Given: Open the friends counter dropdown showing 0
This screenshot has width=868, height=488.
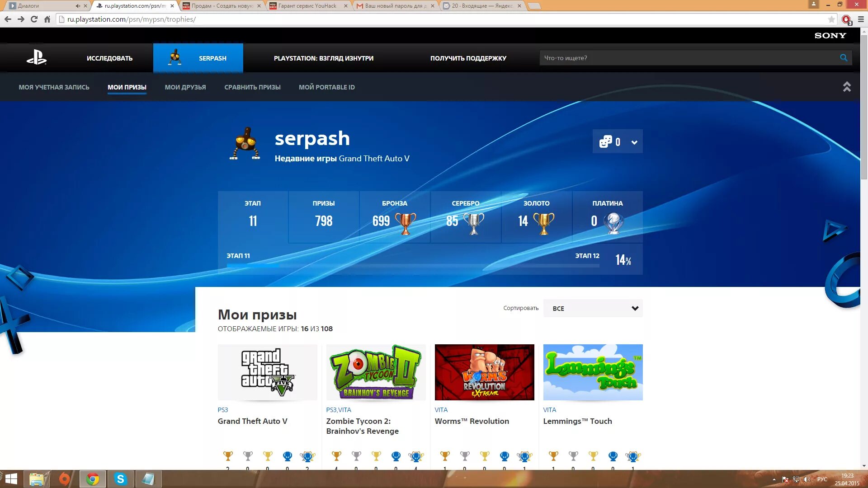Looking at the screenshot, I should coord(618,142).
